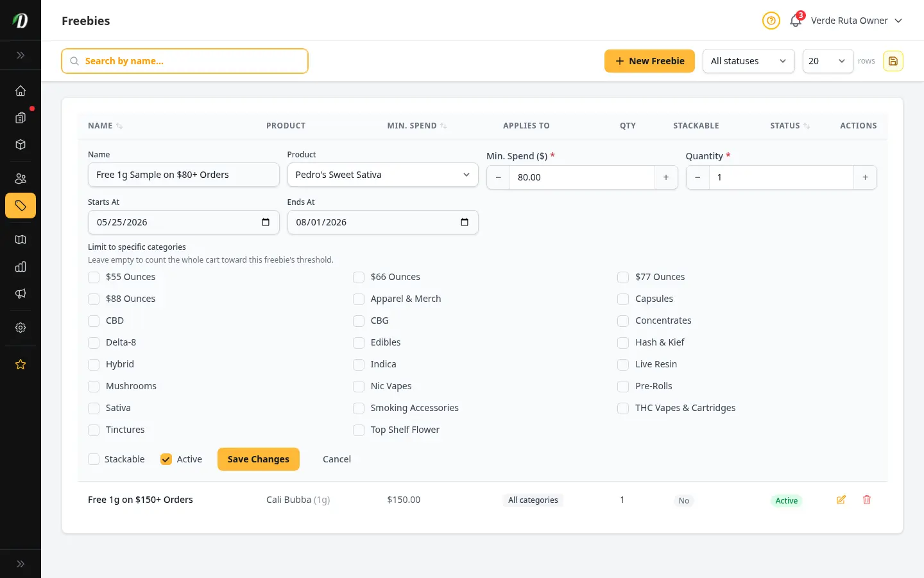Cancel editing the freebie

point(337,459)
